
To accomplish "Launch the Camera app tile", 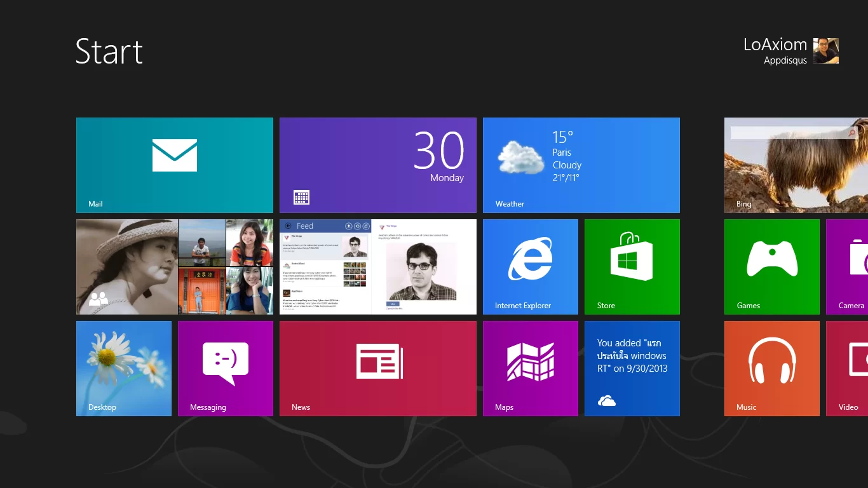I will coord(847,267).
